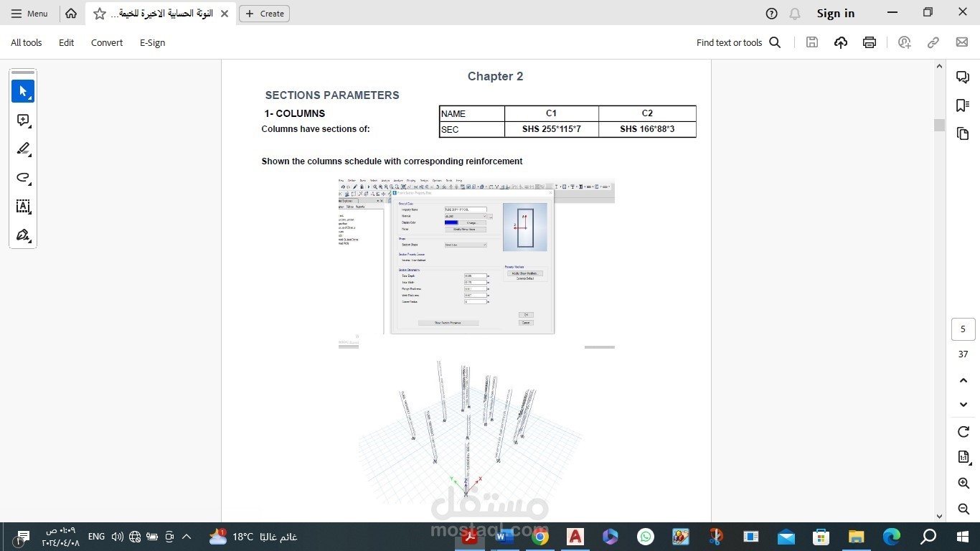The image size is (980, 551).
Task: Rotate the page view clockwise
Action: click(x=963, y=432)
